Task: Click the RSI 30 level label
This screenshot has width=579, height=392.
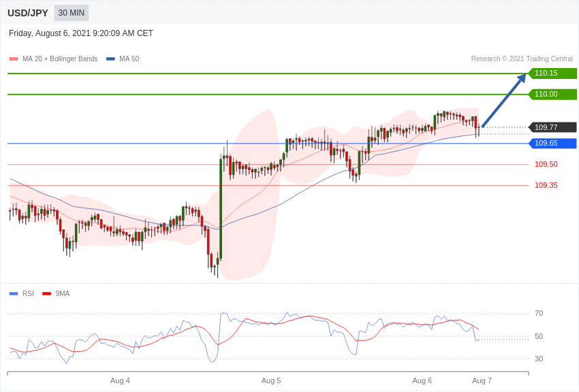Action: click(539, 359)
